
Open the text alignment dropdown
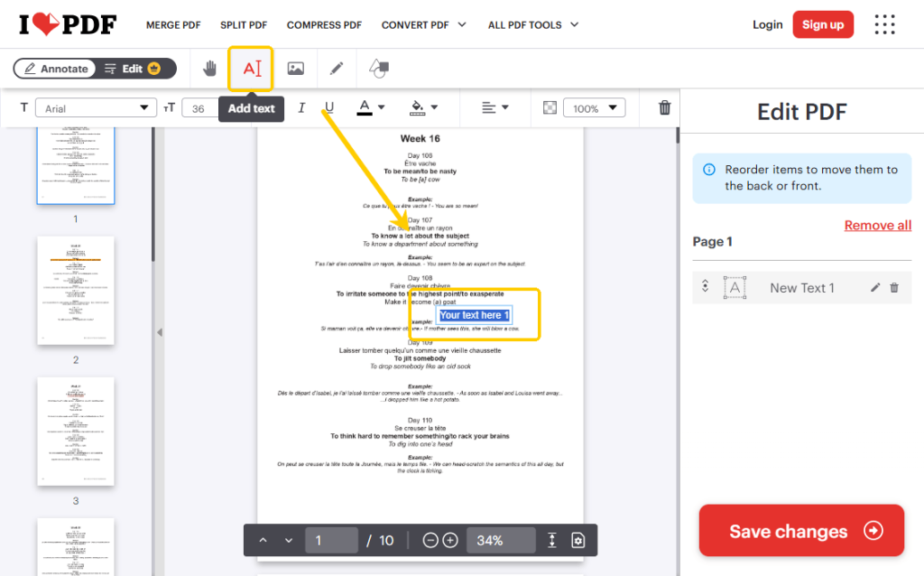[x=495, y=107]
